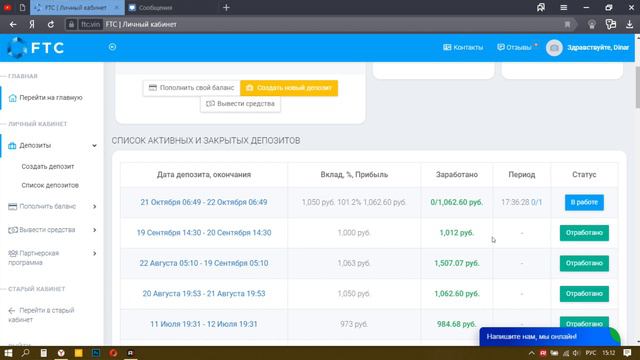640x360 pixels.
Task: Click the Вывести средства button under balance
Action: point(240,104)
